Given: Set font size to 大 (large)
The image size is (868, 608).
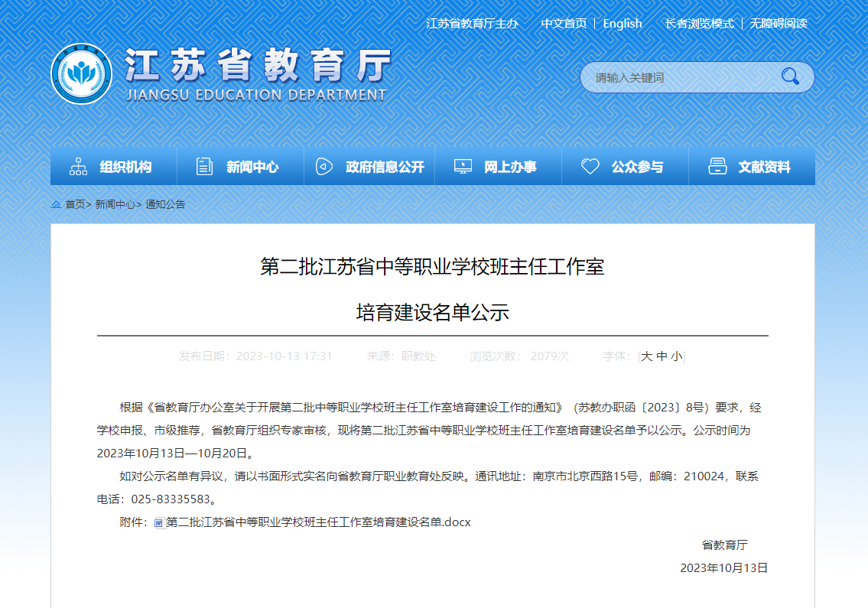Looking at the screenshot, I should tap(646, 356).
